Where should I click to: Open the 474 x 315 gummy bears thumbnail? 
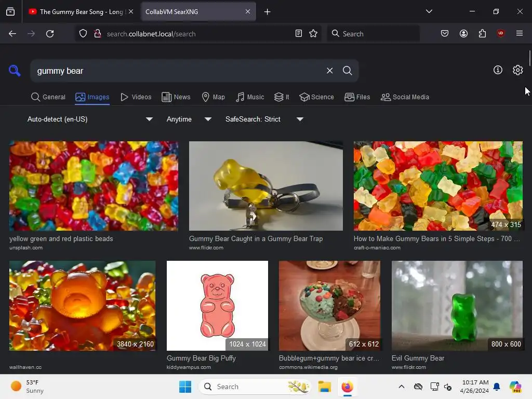(438, 186)
